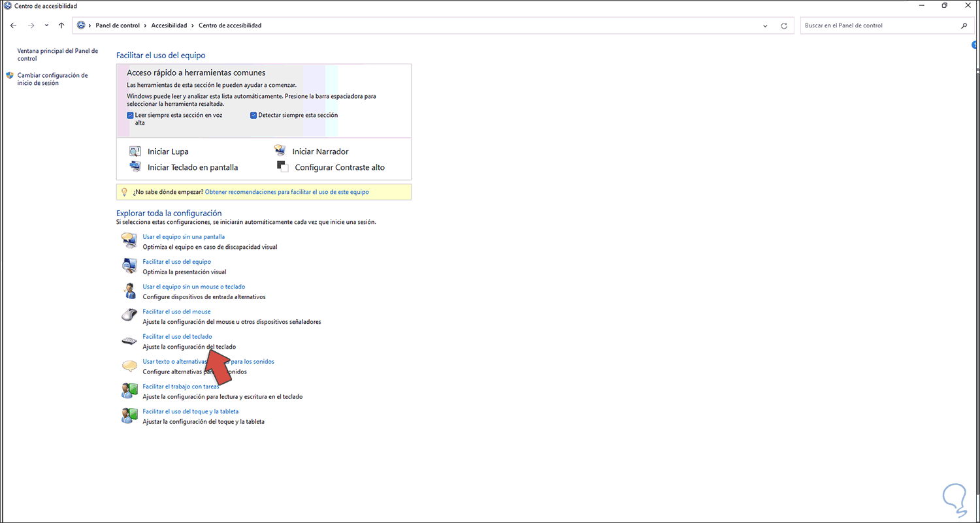Open 'Usar el equipo sin una pantalla'
Screen dimensions: 980x523
[184, 237]
